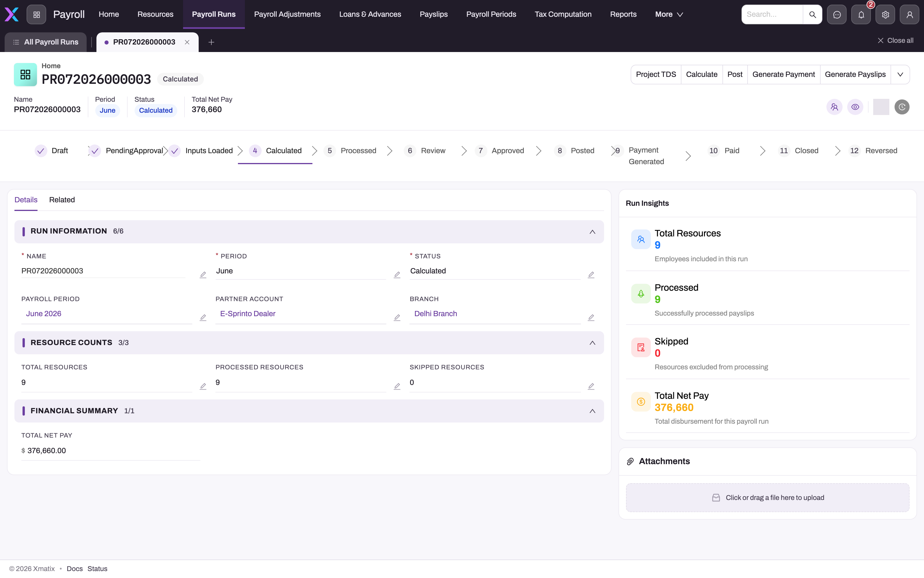Open the E-Sprinto Dealer link
This screenshot has width=924, height=578.
click(247, 314)
